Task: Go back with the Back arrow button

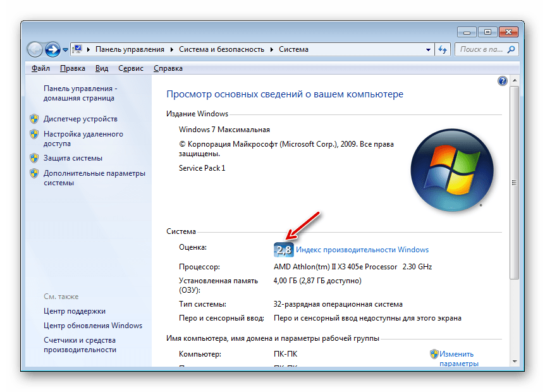Action: 34,50
